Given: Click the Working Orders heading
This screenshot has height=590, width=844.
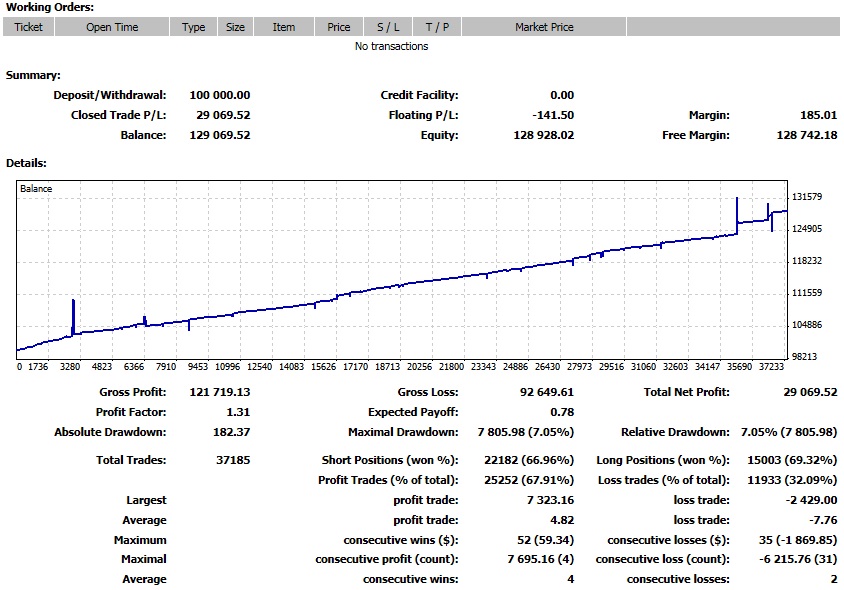Looking at the screenshot, I should tap(50, 7).
